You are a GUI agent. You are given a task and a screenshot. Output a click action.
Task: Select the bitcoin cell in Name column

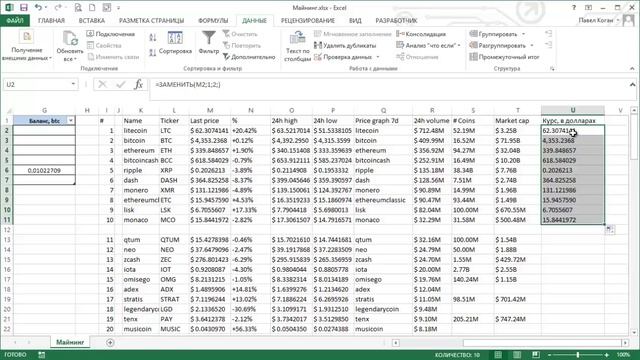click(x=141, y=140)
